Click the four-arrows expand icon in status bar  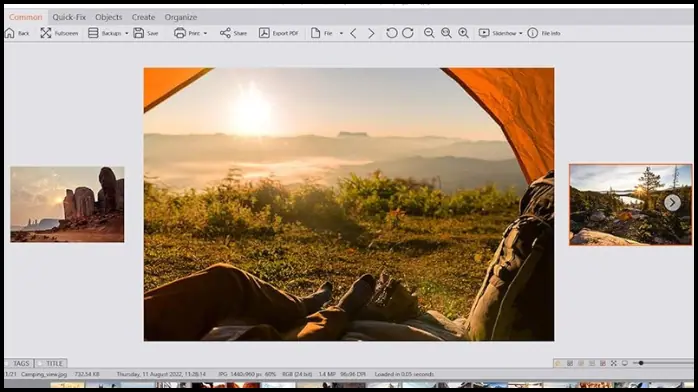[x=613, y=364]
